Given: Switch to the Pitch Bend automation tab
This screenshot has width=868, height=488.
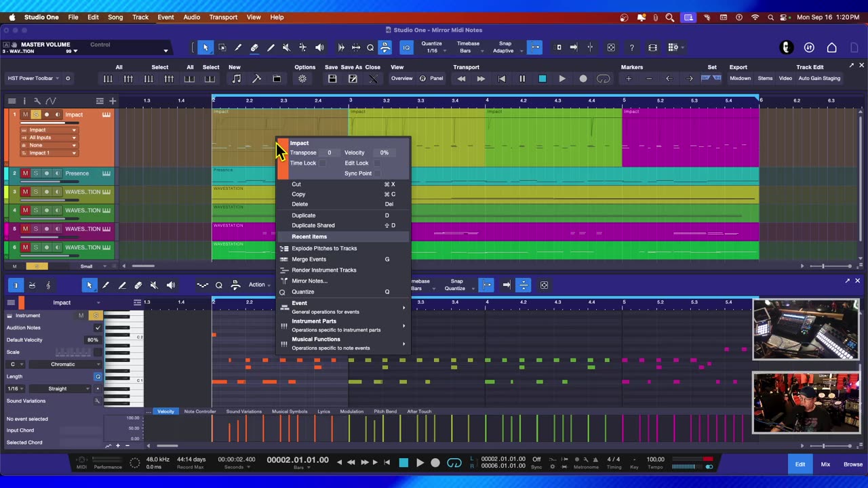Looking at the screenshot, I should (x=385, y=411).
